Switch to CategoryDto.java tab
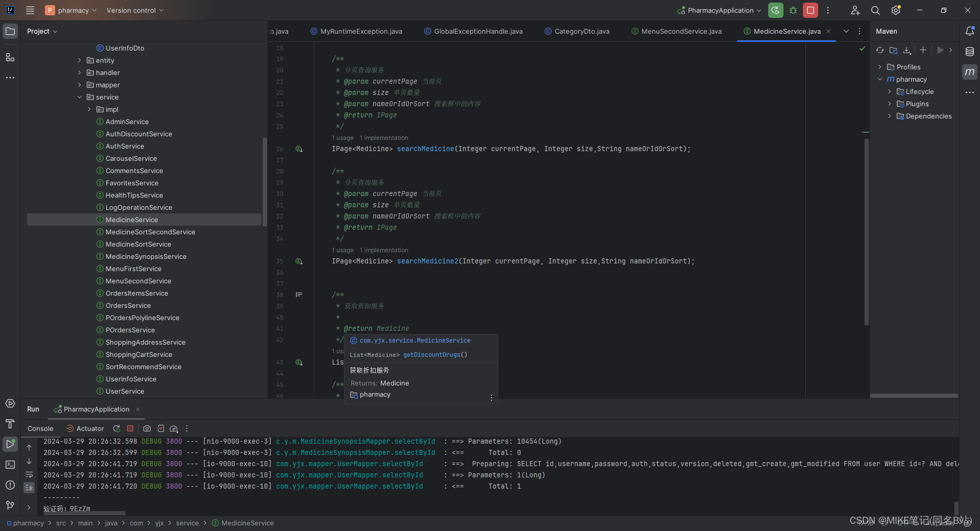 pos(577,31)
